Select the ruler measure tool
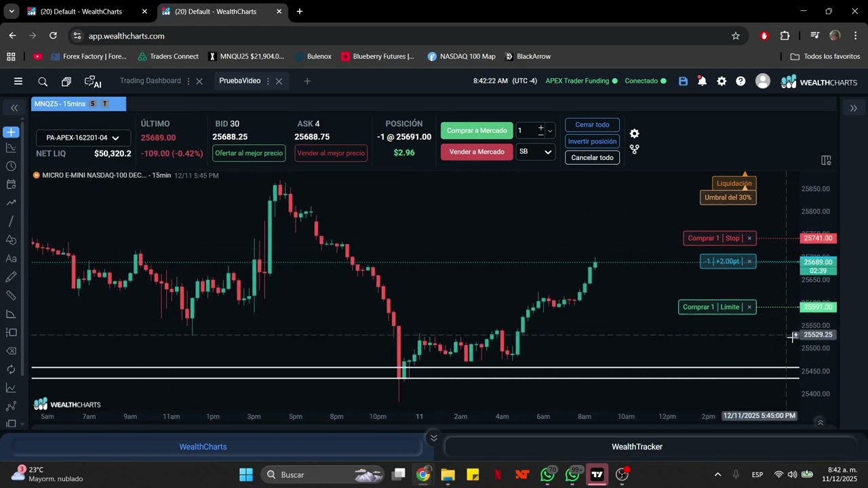The width and height of the screenshot is (868, 488). coord(11,296)
